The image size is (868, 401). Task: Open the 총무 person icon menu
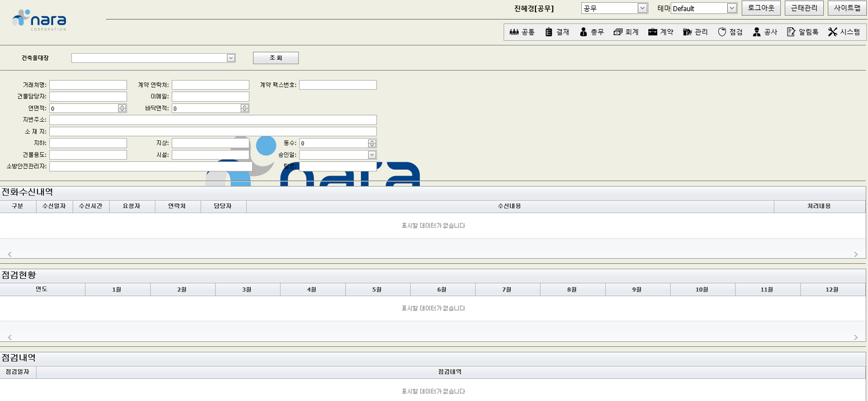point(592,32)
